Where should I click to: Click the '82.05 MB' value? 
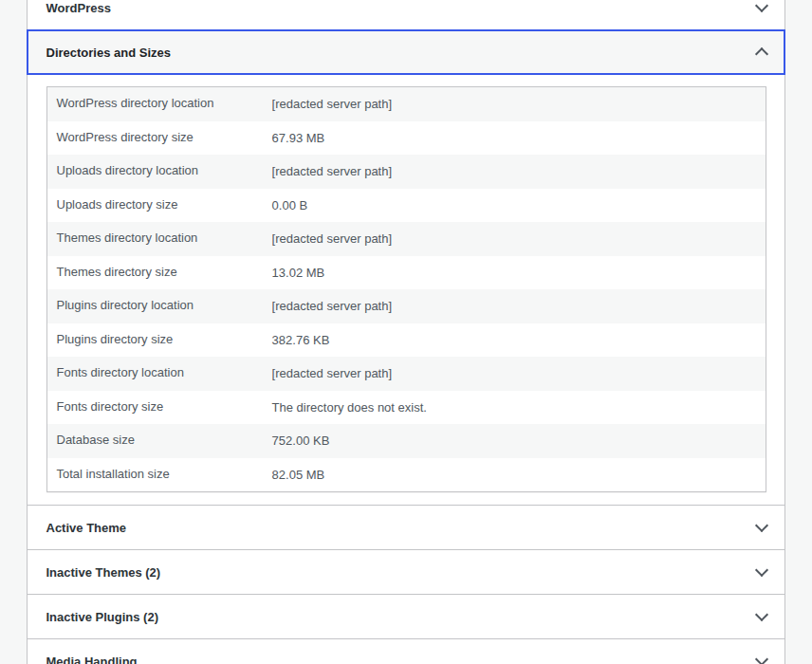click(298, 475)
